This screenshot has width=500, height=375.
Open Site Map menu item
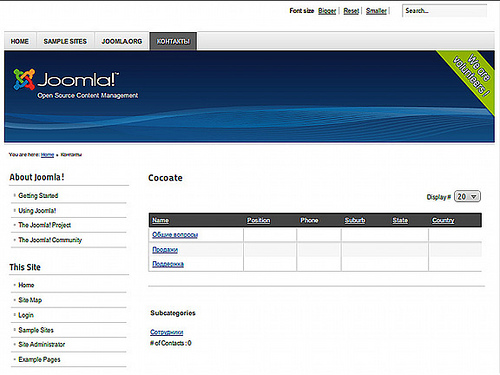30,300
